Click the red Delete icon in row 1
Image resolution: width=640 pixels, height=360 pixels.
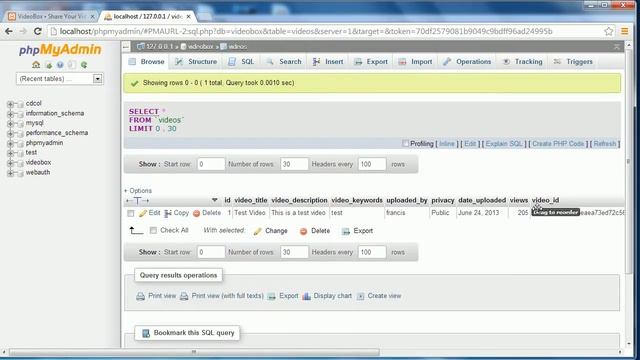(196, 213)
